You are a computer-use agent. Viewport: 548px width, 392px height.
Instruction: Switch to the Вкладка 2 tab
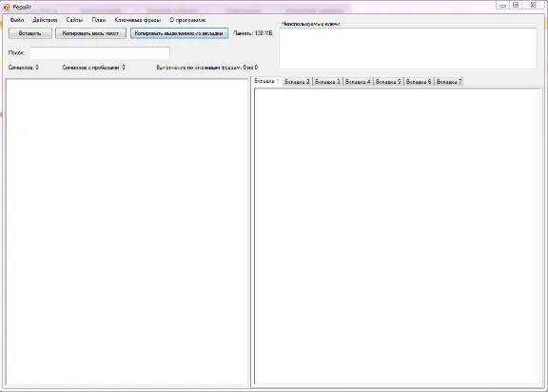297,82
